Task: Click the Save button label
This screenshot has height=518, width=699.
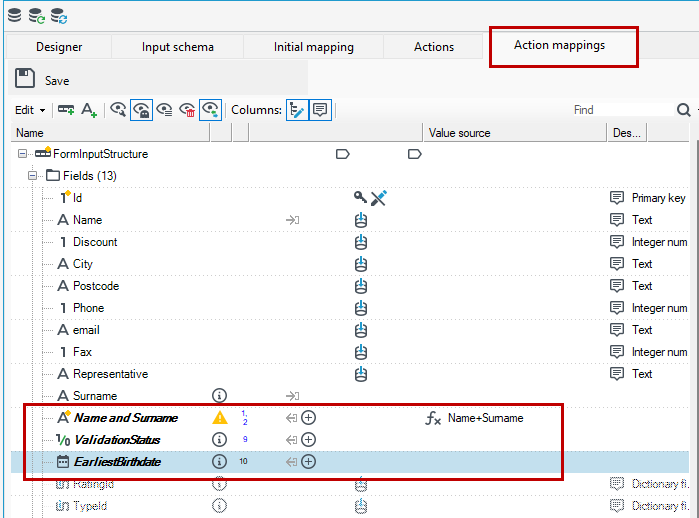Action: [57, 81]
